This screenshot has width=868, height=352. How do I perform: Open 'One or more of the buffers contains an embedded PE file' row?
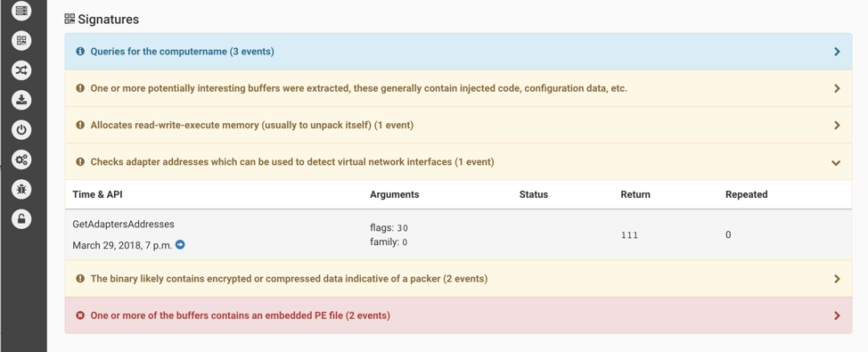click(458, 315)
